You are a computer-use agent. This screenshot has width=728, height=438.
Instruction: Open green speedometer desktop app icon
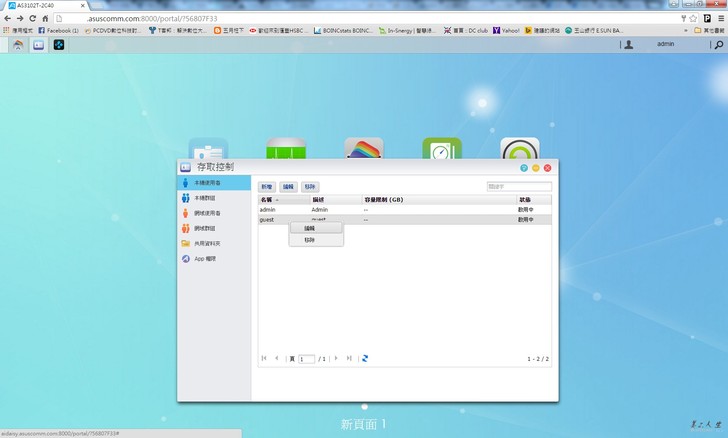coord(442,149)
